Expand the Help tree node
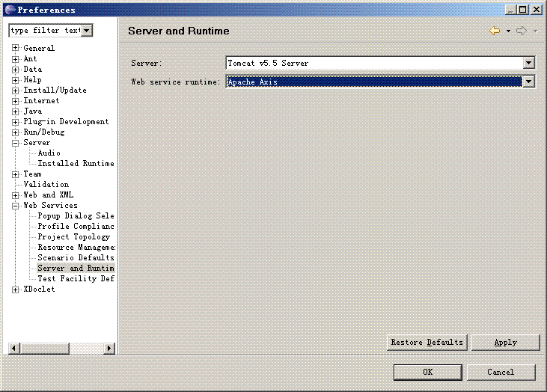 click(15, 80)
